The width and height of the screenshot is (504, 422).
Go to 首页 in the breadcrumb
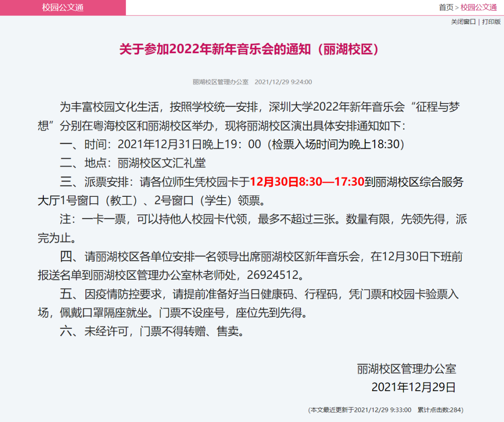446,7
